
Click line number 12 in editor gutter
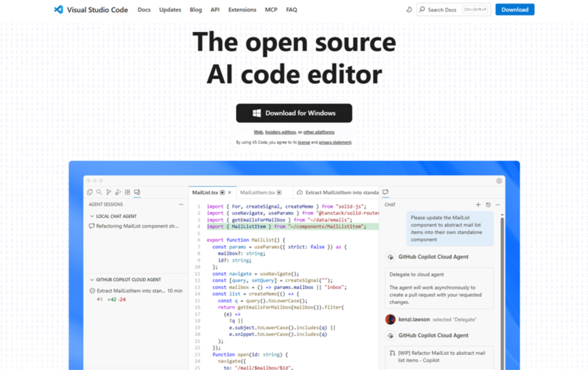coord(197,281)
